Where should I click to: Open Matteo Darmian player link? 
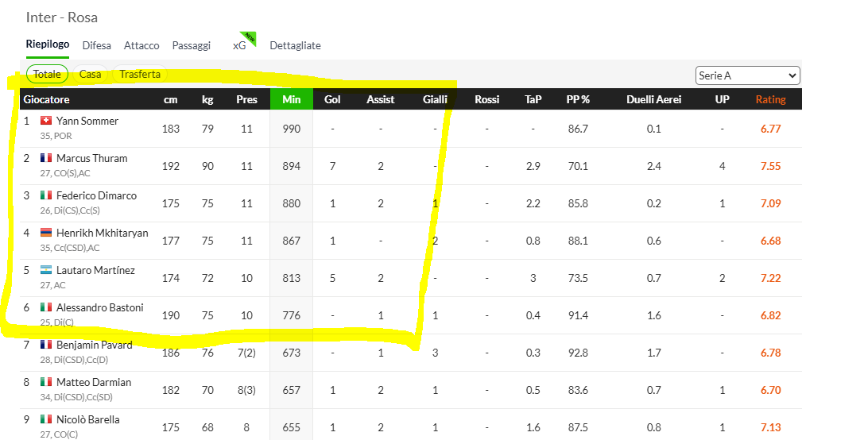[94, 382]
